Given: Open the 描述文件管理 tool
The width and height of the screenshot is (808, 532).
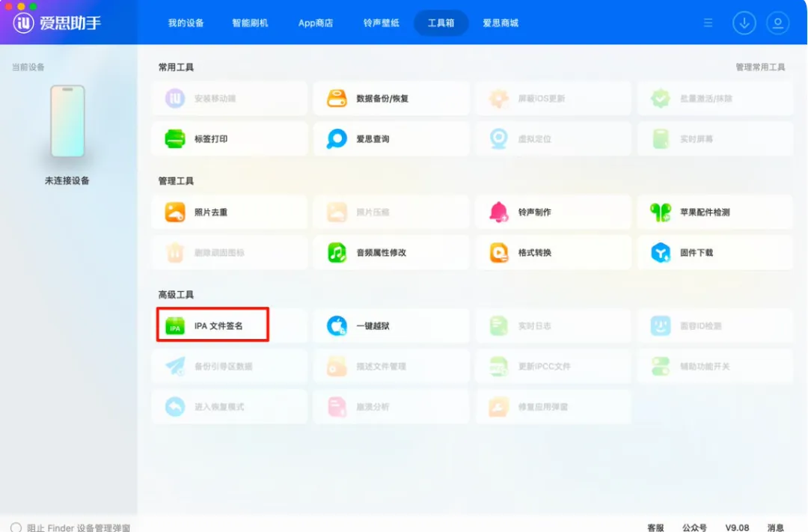Looking at the screenshot, I should click(x=391, y=366).
